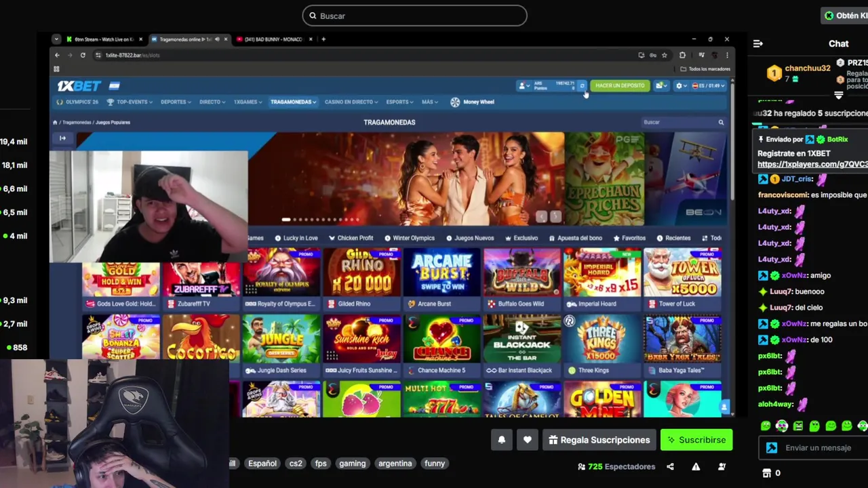Screen dimensions: 868x488
Task: Select the Recientes category
Action: (x=673, y=238)
